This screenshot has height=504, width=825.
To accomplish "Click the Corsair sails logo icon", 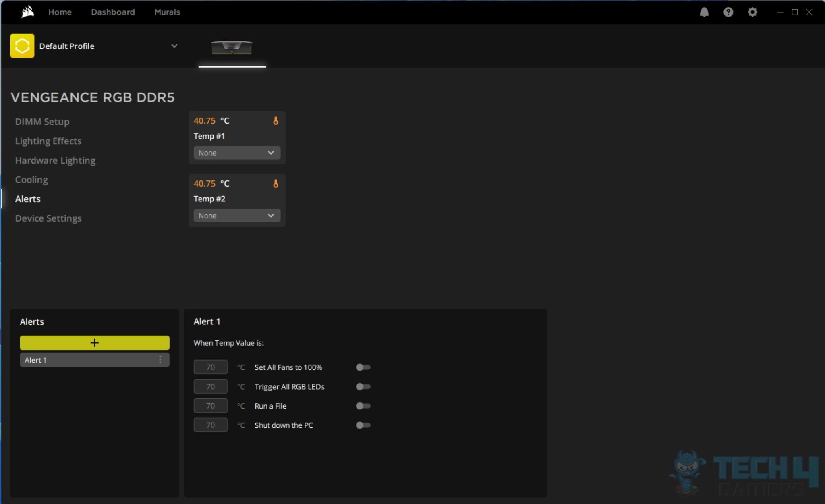I will pos(27,12).
